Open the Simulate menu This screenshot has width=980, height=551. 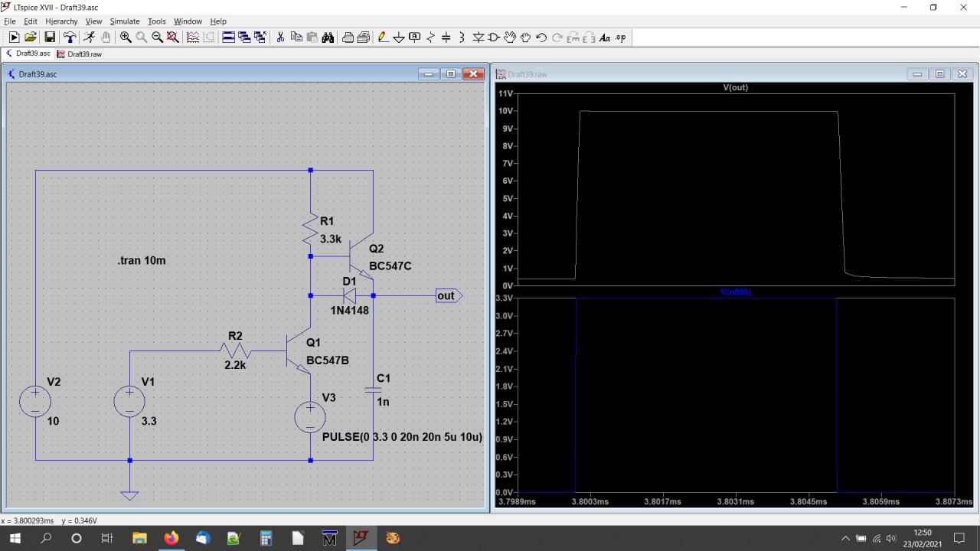click(x=125, y=21)
